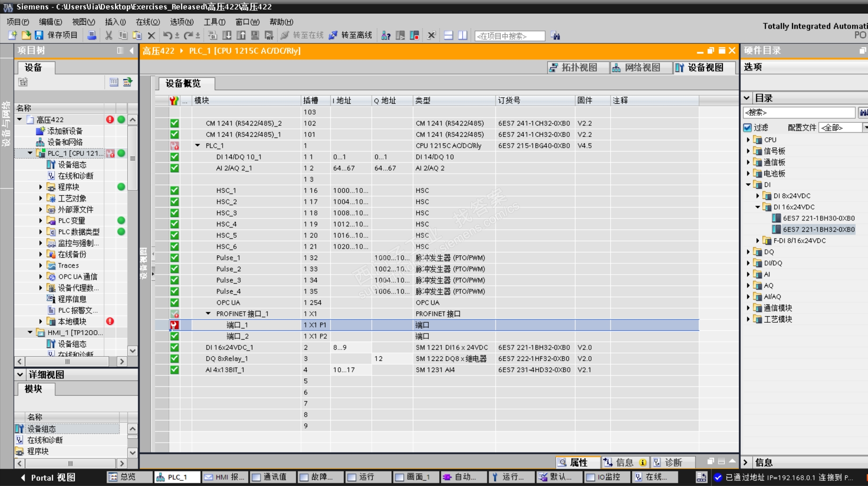This screenshot has width=868, height=486.
Task: Click the new project icon
Action: click(13, 35)
